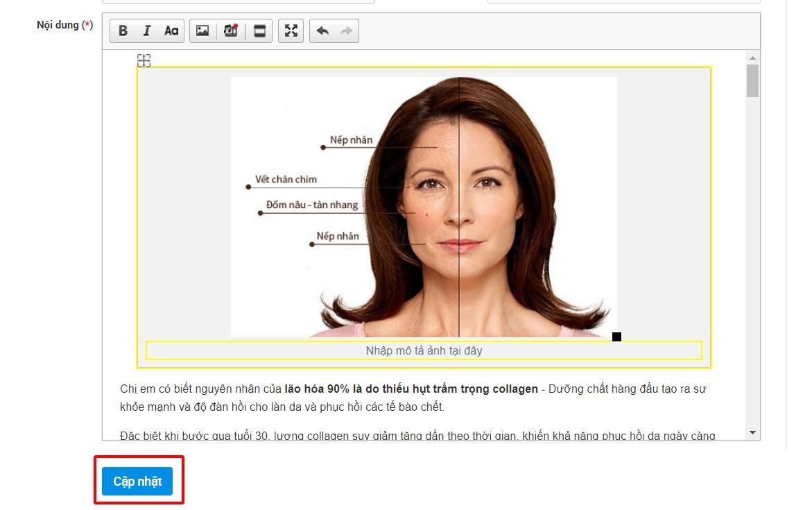This screenshot has width=812, height=510.
Task: Click the black resize handle on image
Action: coord(616,337)
